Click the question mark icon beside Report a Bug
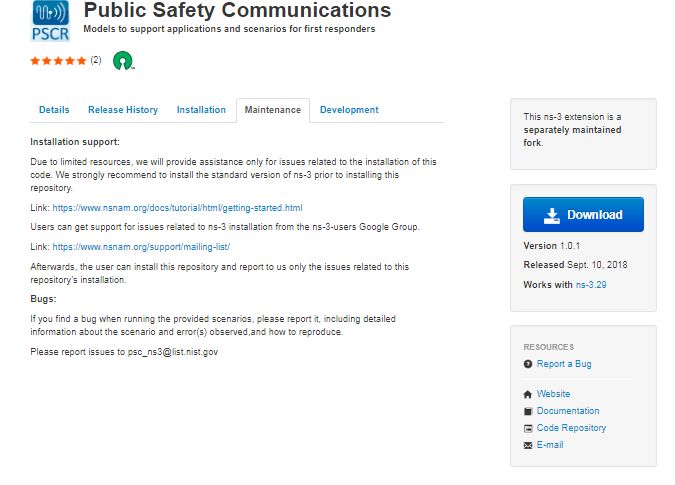The width and height of the screenshot is (675, 485). pyautogui.click(x=528, y=364)
